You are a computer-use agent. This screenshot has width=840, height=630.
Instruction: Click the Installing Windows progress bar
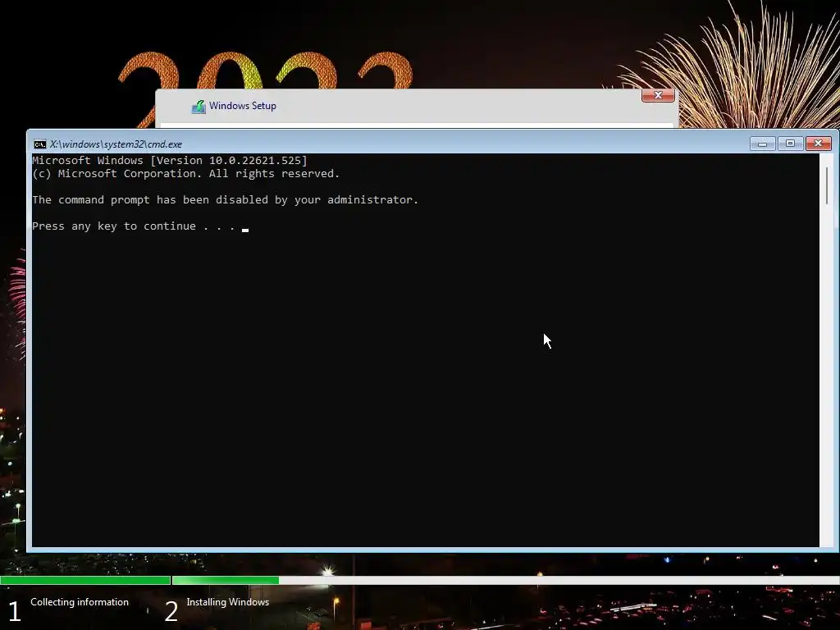pos(505,580)
